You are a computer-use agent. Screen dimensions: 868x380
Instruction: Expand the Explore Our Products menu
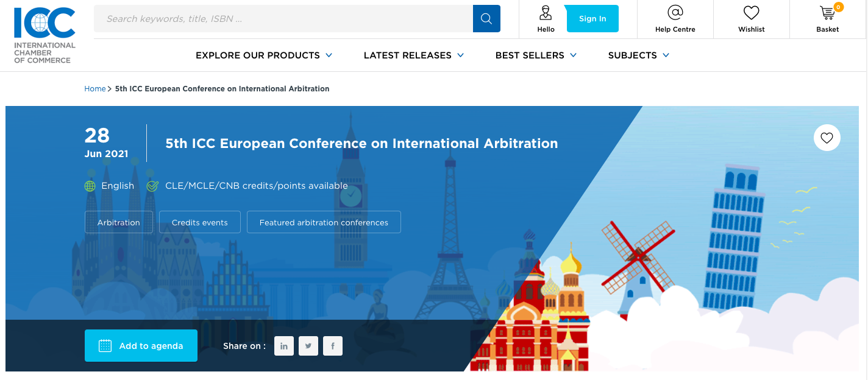(264, 55)
